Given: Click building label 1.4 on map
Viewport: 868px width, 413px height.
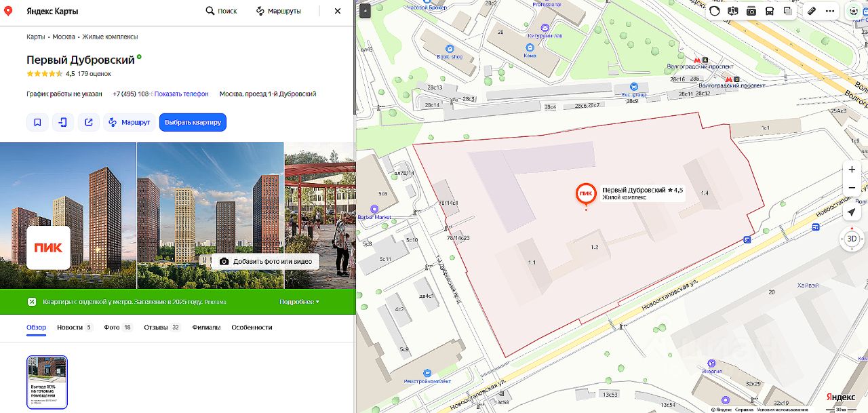Looking at the screenshot, I should 705,193.
